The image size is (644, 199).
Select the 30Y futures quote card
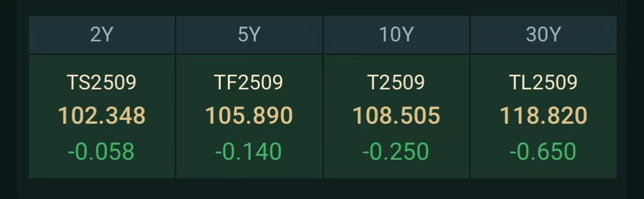click(543, 117)
